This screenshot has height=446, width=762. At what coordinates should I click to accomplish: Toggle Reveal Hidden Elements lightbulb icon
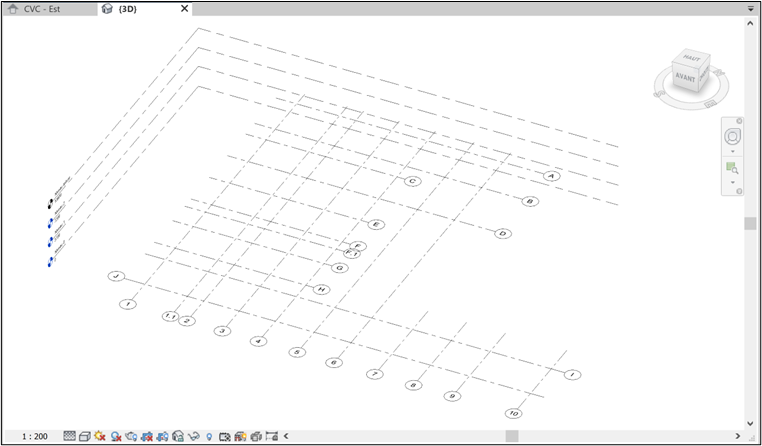209,436
